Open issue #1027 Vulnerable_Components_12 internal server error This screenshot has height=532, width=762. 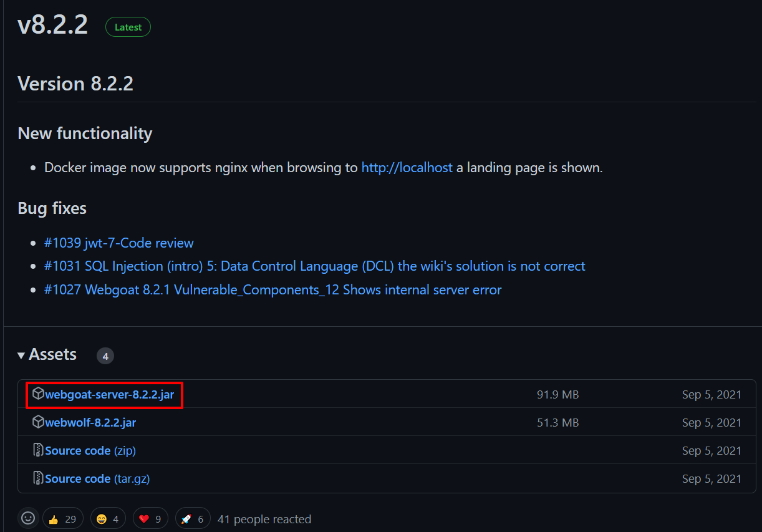273,290
